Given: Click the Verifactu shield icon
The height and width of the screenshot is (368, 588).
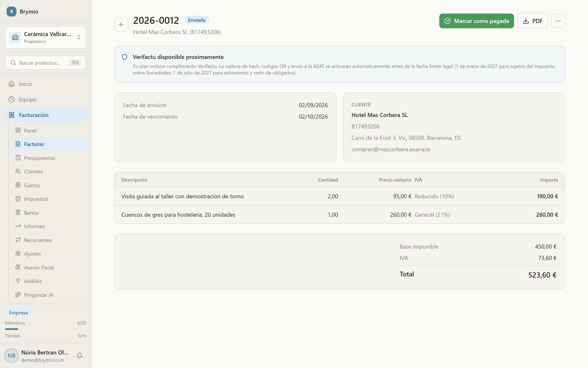Looking at the screenshot, I should click(x=125, y=57).
